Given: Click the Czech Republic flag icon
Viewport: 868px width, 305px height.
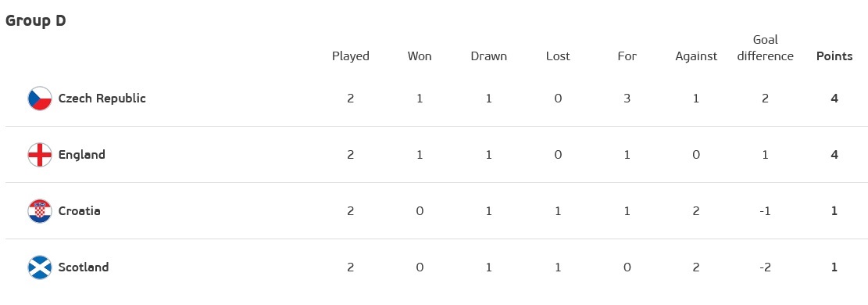Looking at the screenshot, I should click(x=39, y=99).
